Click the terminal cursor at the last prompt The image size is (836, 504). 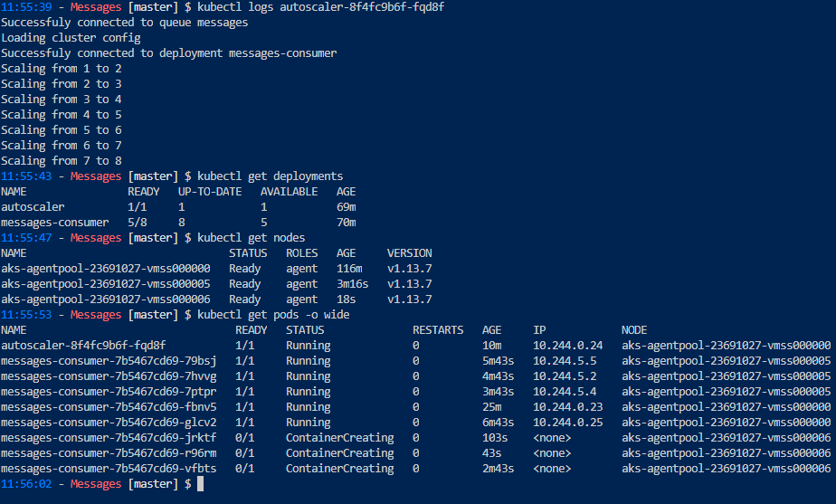coord(201,484)
